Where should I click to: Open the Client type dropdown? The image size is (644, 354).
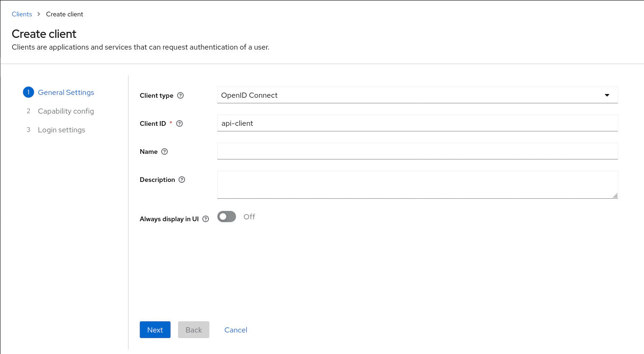417,95
